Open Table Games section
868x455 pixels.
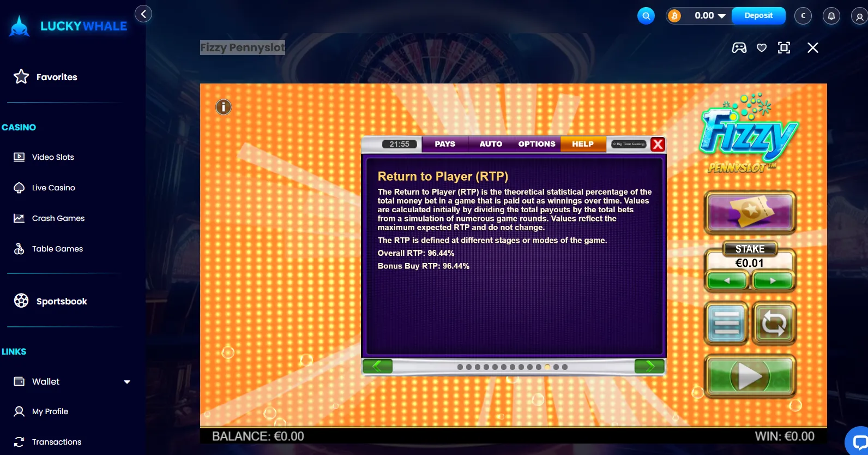[48, 249]
